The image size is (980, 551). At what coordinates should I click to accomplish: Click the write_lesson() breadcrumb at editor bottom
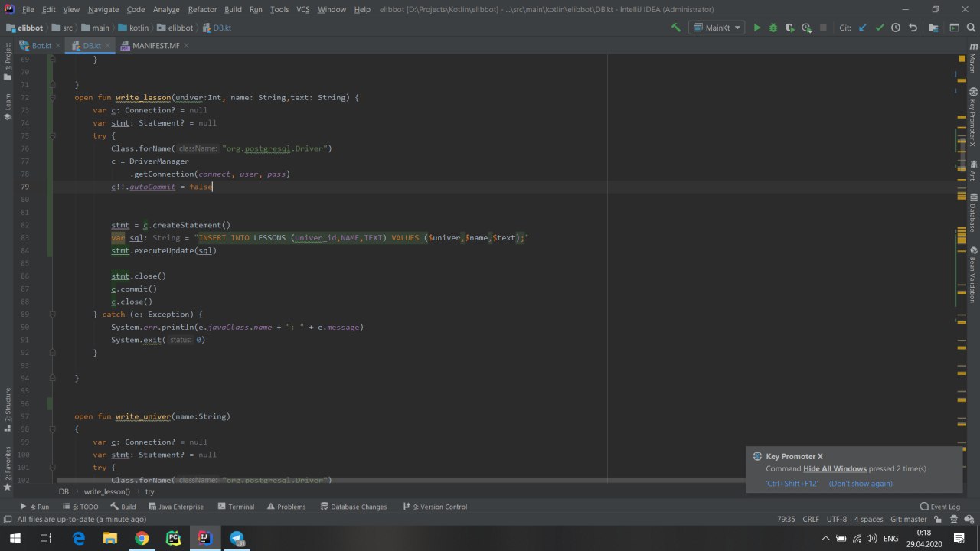coord(107,492)
